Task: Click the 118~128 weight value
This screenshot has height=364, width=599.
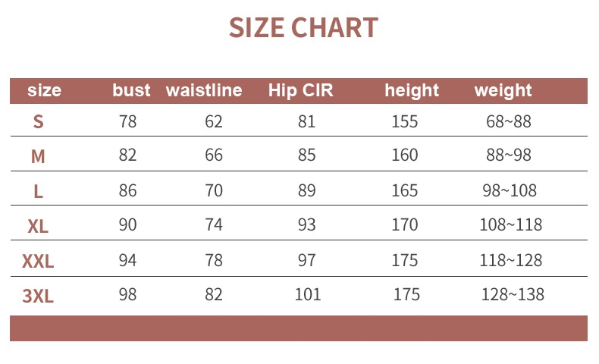Action: pyautogui.click(x=511, y=260)
